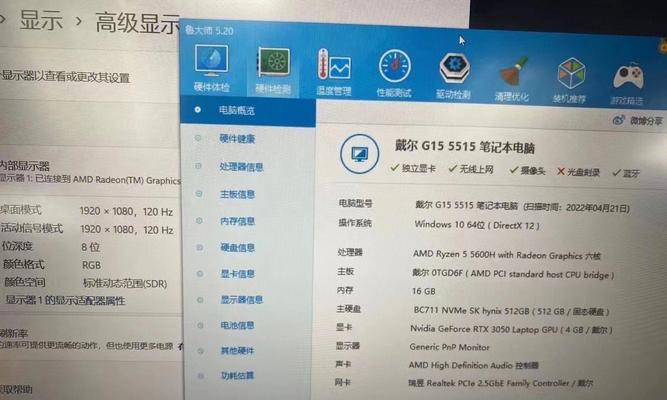Click the 微博分享 Weibo share icon

coord(619,120)
